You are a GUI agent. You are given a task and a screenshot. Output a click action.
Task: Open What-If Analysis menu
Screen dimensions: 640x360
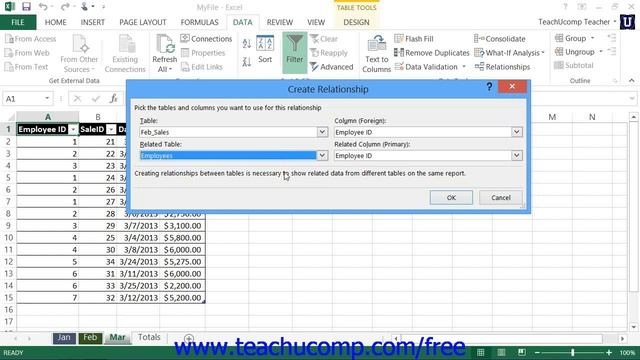[509, 53]
